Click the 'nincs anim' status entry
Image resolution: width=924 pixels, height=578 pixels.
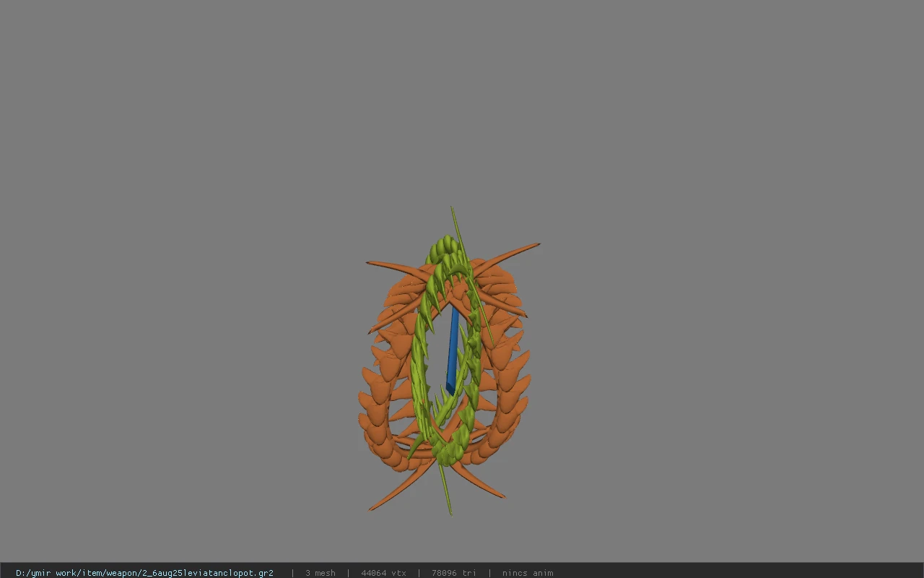(x=528, y=573)
